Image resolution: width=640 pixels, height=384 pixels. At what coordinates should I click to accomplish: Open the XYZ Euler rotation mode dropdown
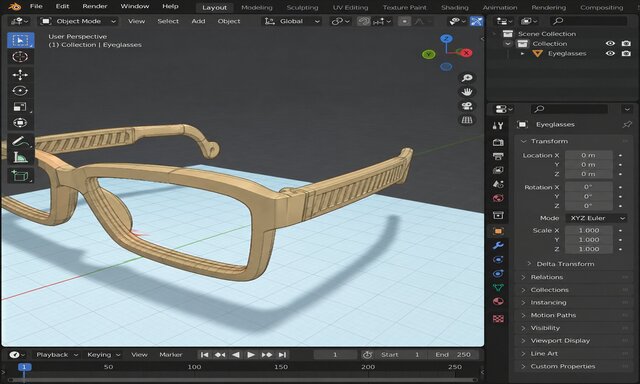point(596,218)
